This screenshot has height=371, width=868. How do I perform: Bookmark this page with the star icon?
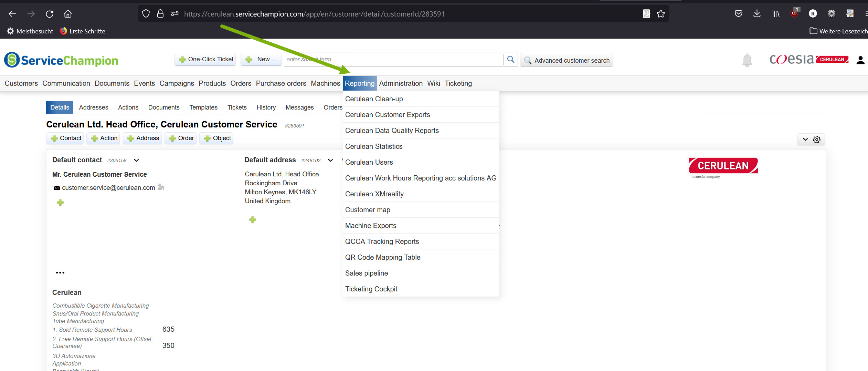661,14
